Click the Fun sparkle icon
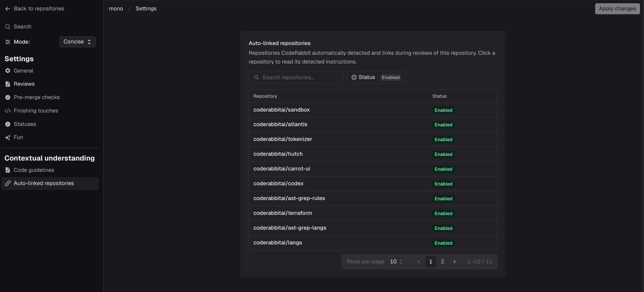Screen dimensions: 644x292 click(x=8, y=137)
